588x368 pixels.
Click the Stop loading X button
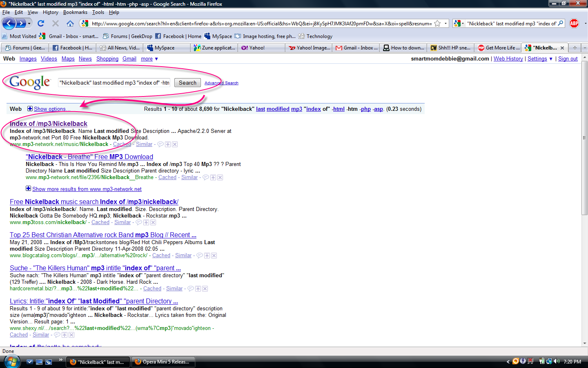point(56,23)
